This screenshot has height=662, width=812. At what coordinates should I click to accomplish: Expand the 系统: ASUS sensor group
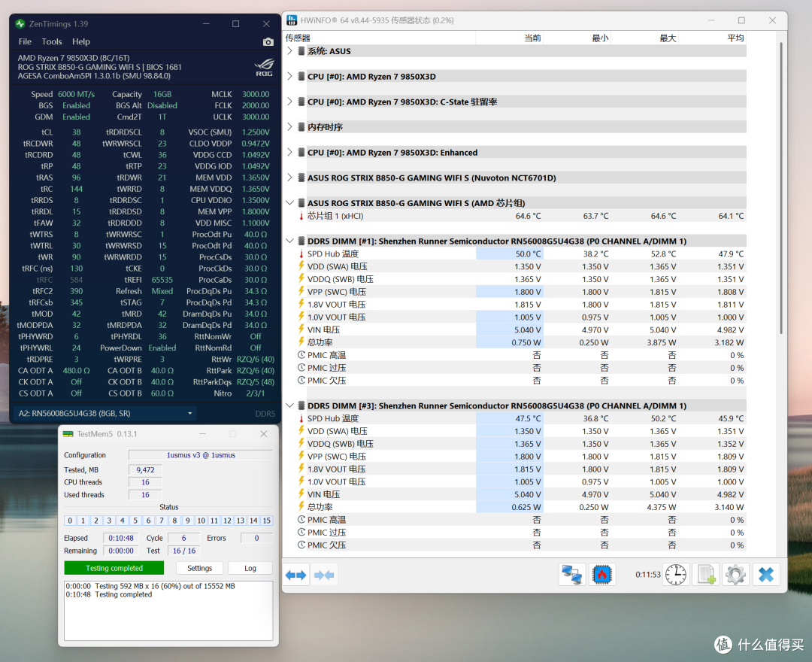290,50
